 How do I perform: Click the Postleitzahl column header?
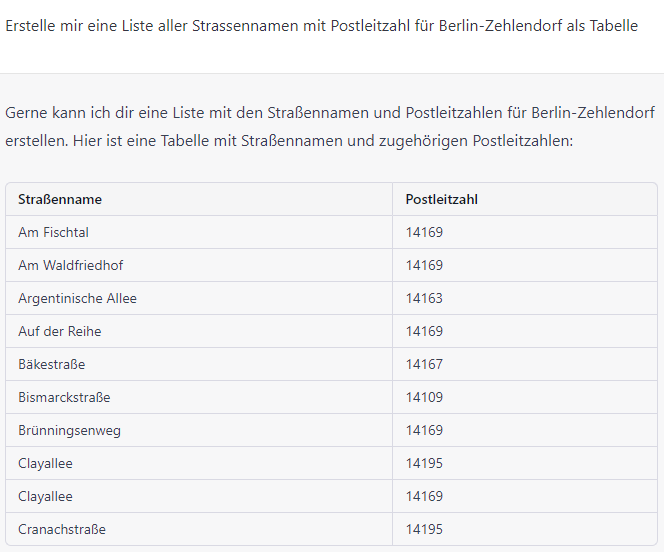coord(441,199)
